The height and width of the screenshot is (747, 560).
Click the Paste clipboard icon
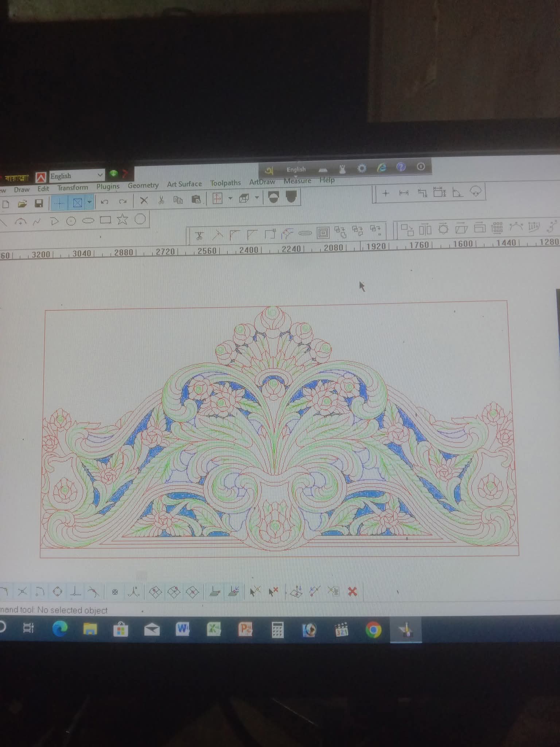(x=196, y=199)
